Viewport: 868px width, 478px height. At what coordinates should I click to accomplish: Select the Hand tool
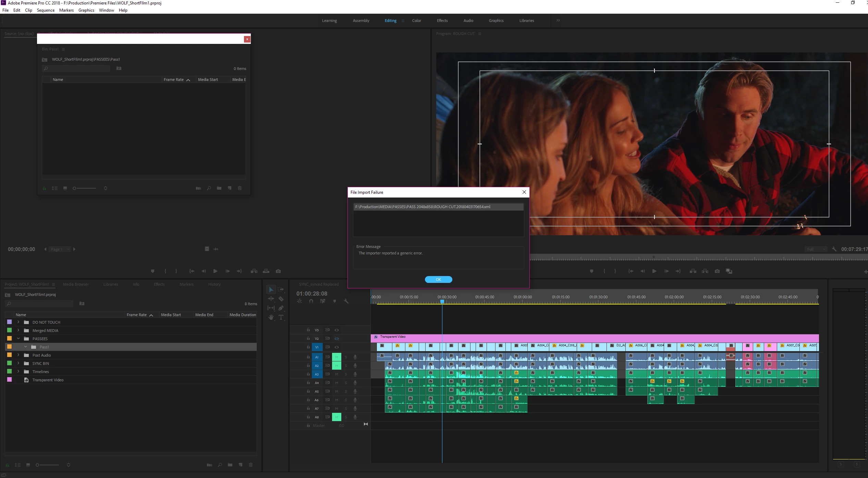pyautogui.click(x=271, y=318)
